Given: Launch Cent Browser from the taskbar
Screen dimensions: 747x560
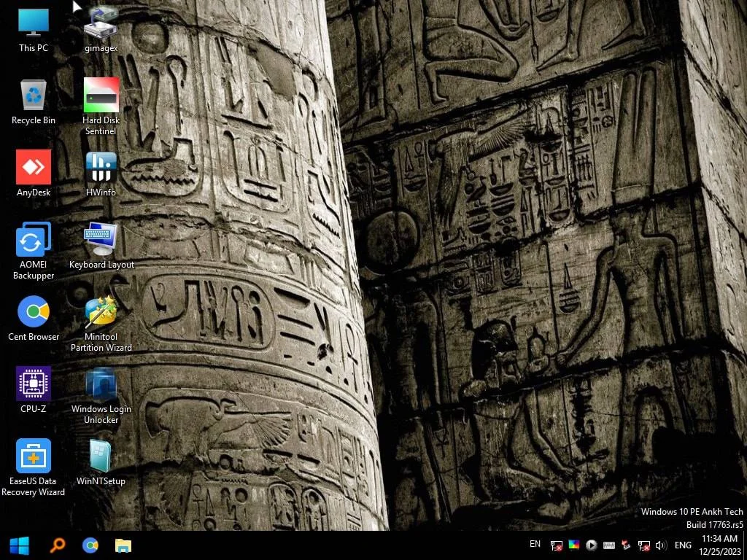Looking at the screenshot, I should [90, 545].
